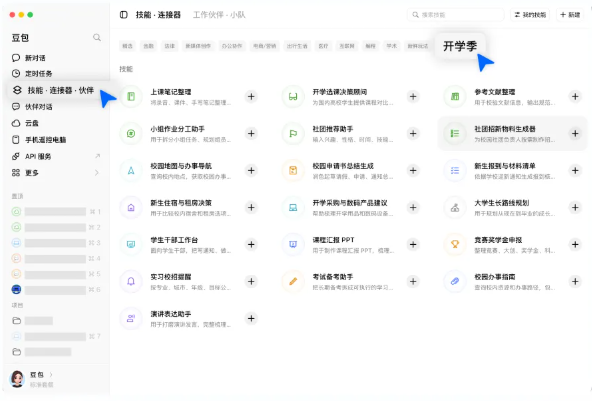Select the 医疗 category tab
This screenshot has height=401, width=592.
click(x=323, y=46)
